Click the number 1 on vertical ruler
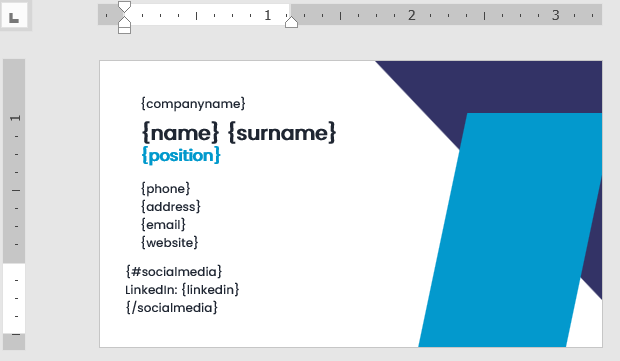620x361 pixels. pyautogui.click(x=15, y=118)
